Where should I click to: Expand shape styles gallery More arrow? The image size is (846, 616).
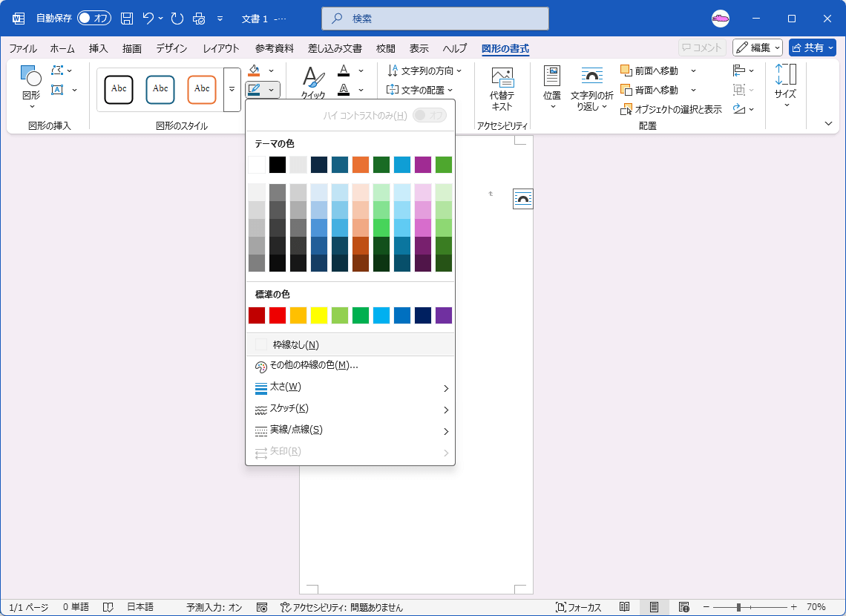(232, 89)
